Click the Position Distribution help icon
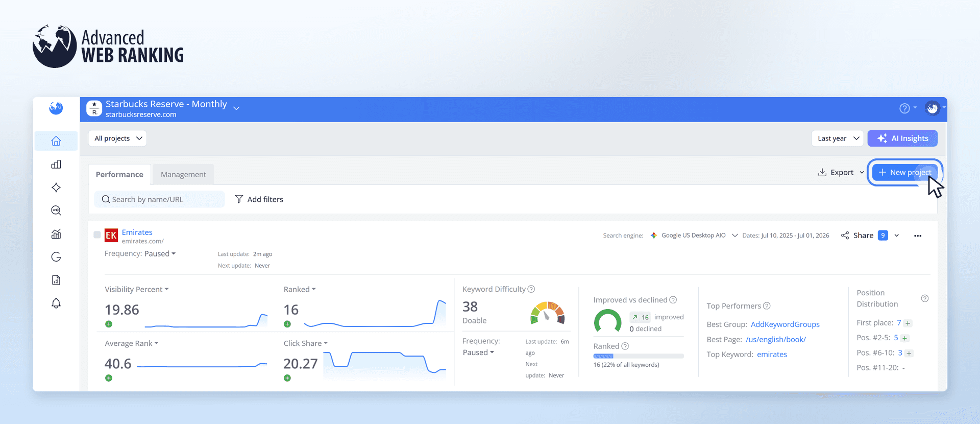 tap(925, 298)
